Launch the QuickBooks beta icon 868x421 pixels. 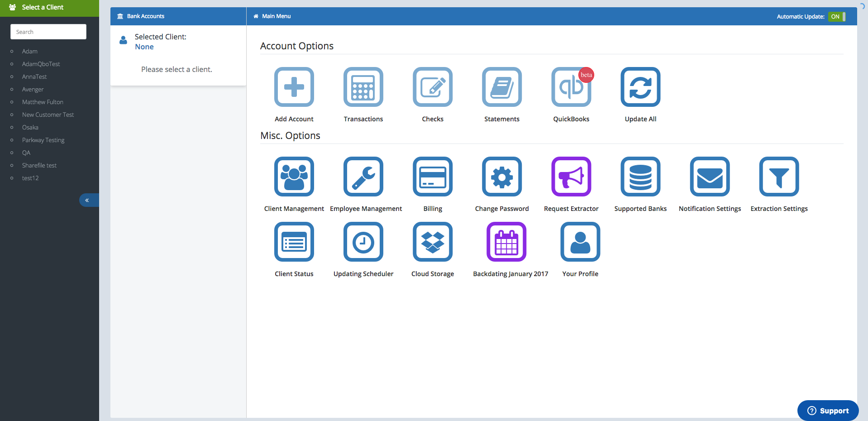(571, 87)
